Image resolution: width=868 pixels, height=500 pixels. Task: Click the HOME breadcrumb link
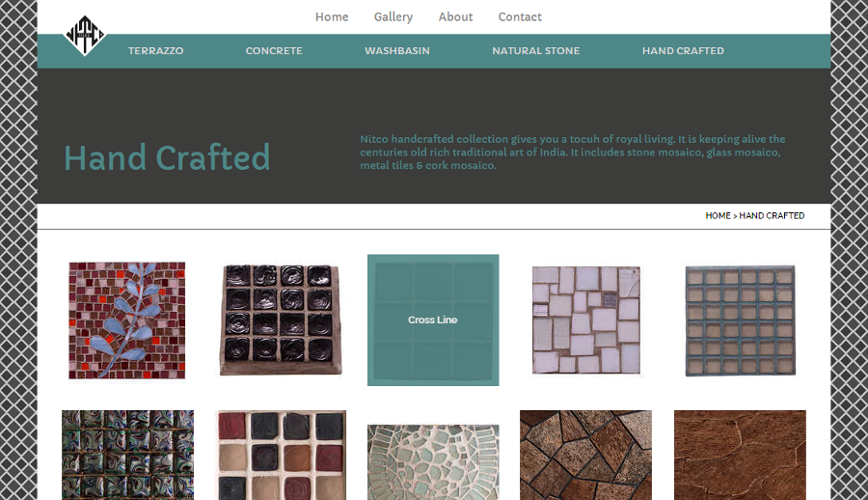coord(718,215)
